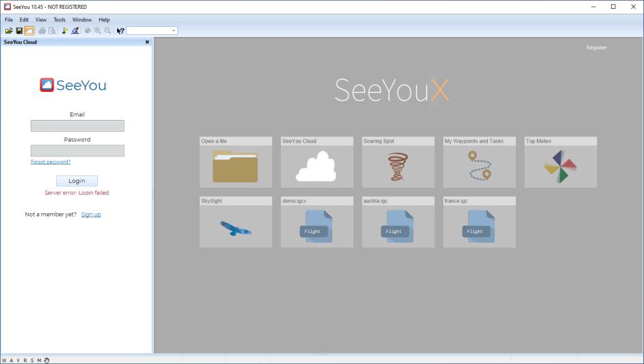Open the france.igc flight tile

point(480,222)
